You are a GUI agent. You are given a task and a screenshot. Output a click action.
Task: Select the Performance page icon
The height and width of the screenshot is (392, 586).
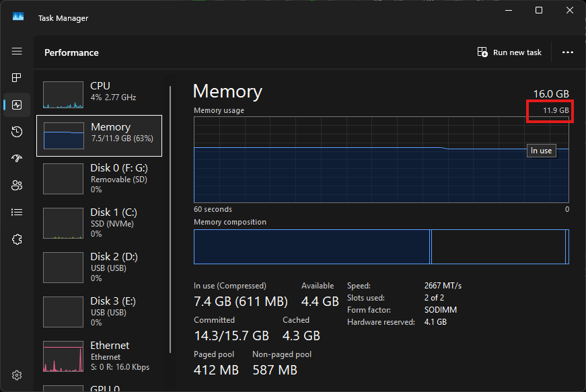click(x=17, y=105)
